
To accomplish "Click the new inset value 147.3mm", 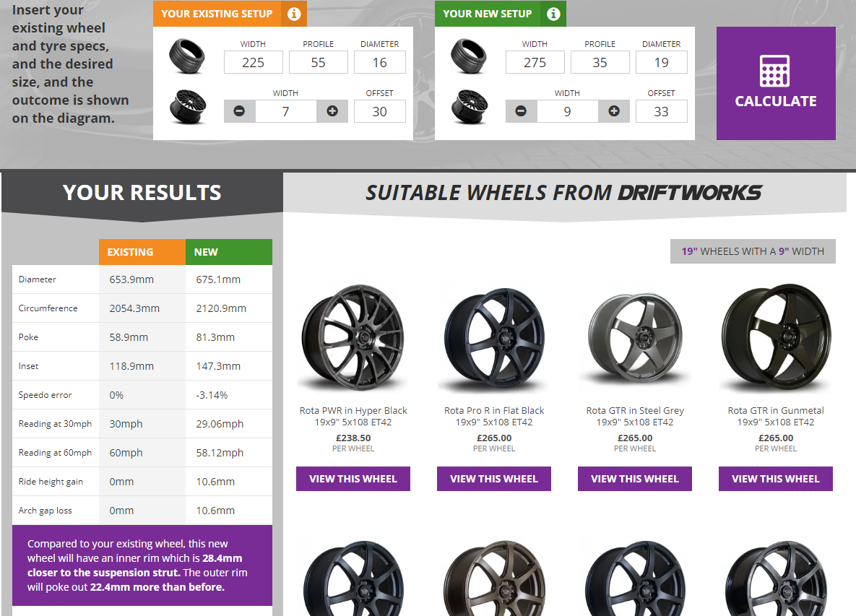I will [x=218, y=366].
